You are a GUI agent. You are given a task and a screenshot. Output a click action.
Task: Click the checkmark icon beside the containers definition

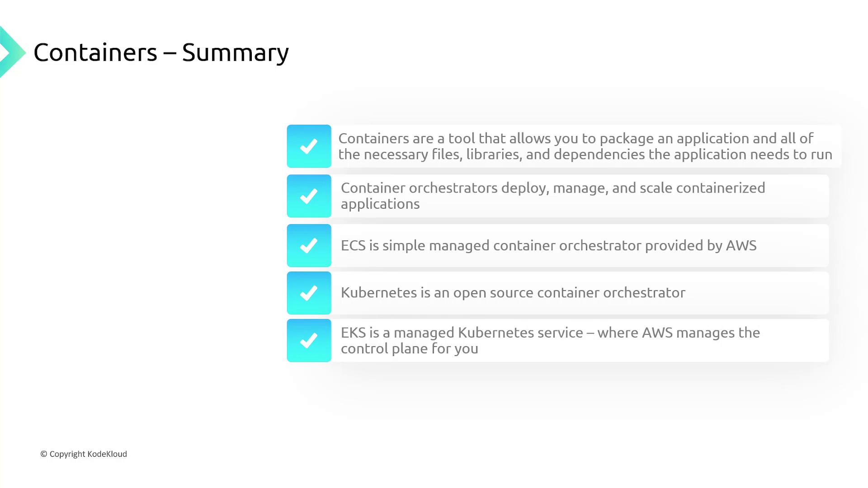pyautogui.click(x=309, y=146)
